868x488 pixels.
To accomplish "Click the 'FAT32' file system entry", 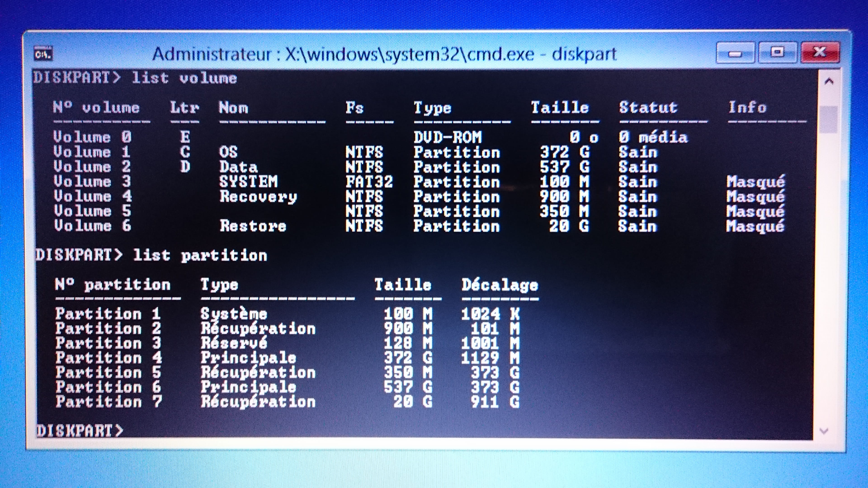I will [369, 182].
